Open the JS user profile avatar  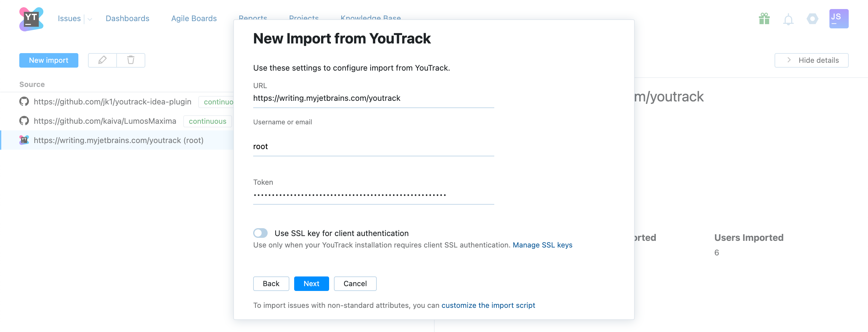838,19
